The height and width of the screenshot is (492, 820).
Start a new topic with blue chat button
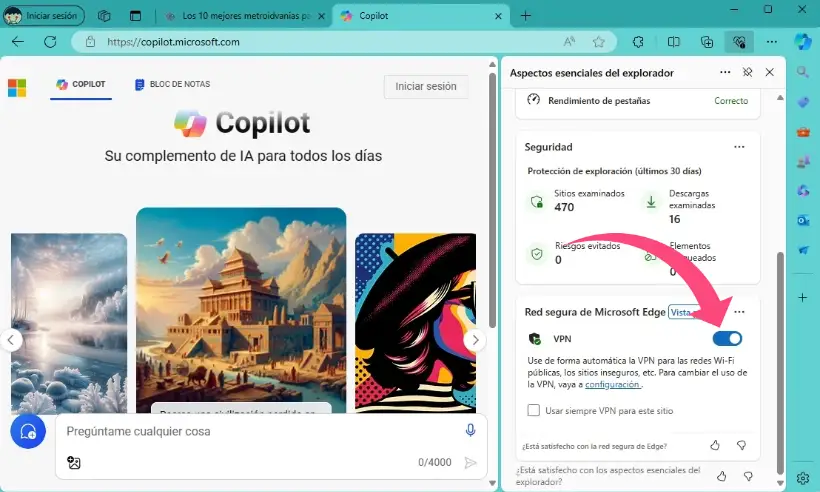point(28,431)
